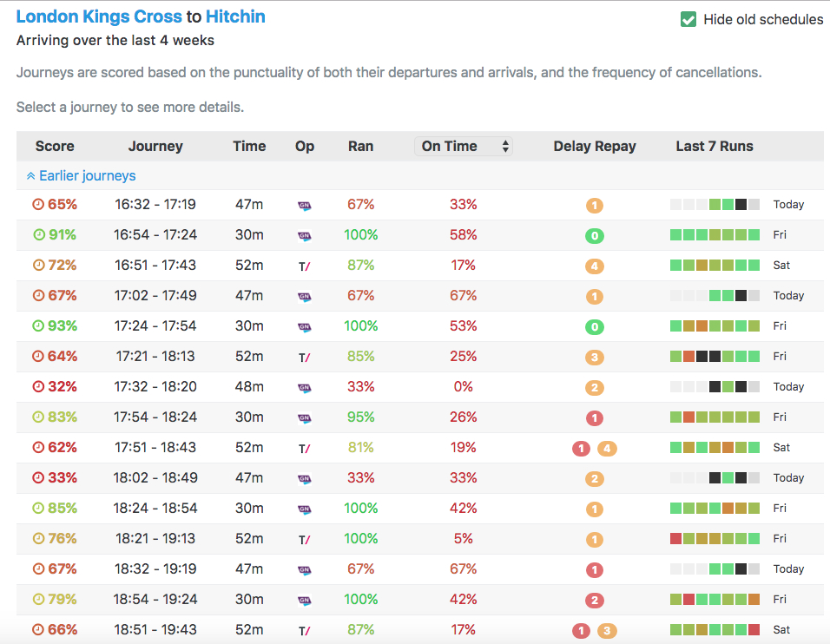Viewport: 830px width, 644px height.
Task: Open the London Kings Cross station link
Action: pos(99,16)
